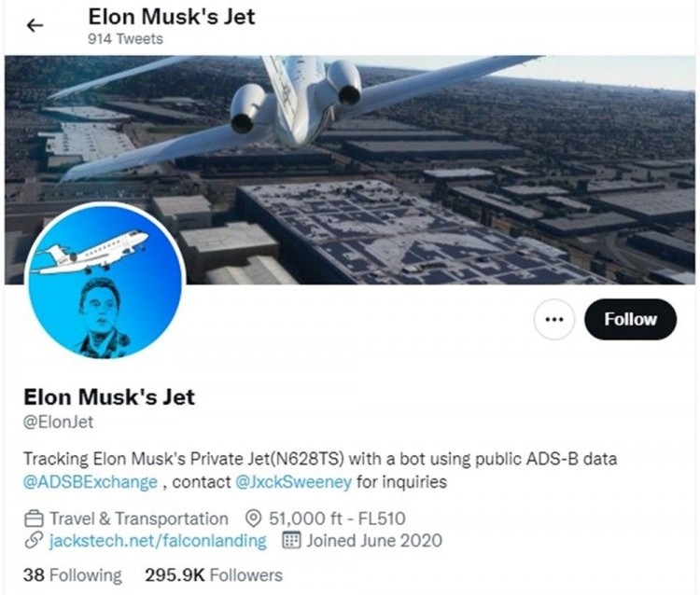Click the back arrow icon
Image resolution: width=700 pixels, height=595 pixels.
tap(36, 26)
